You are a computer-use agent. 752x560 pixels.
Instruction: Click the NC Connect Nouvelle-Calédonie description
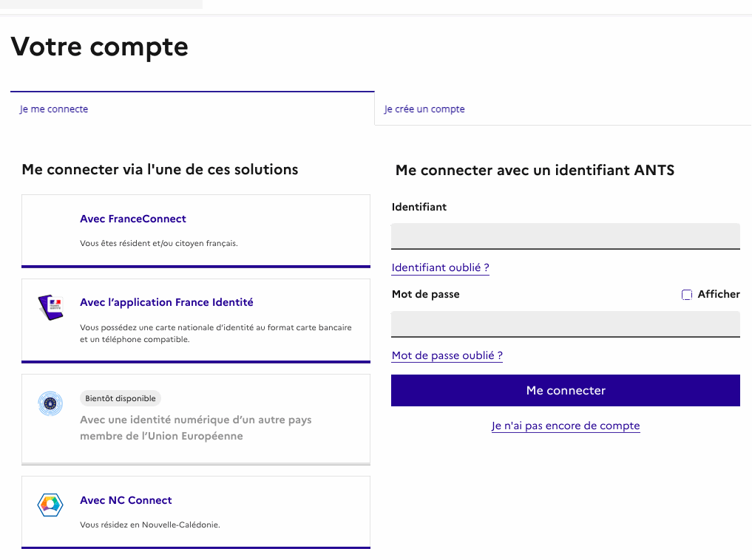point(150,525)
